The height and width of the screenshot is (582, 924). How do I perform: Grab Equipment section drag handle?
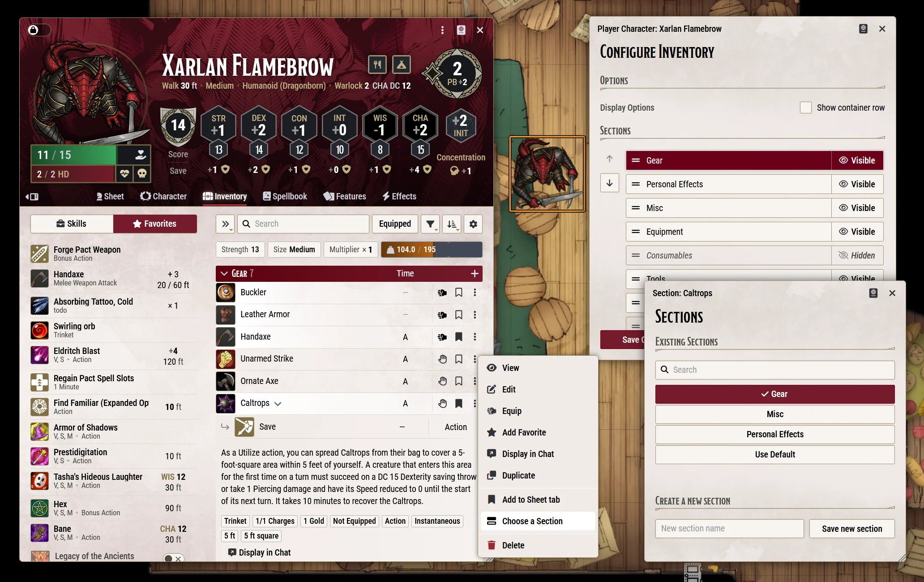click(x=636, y=232)
